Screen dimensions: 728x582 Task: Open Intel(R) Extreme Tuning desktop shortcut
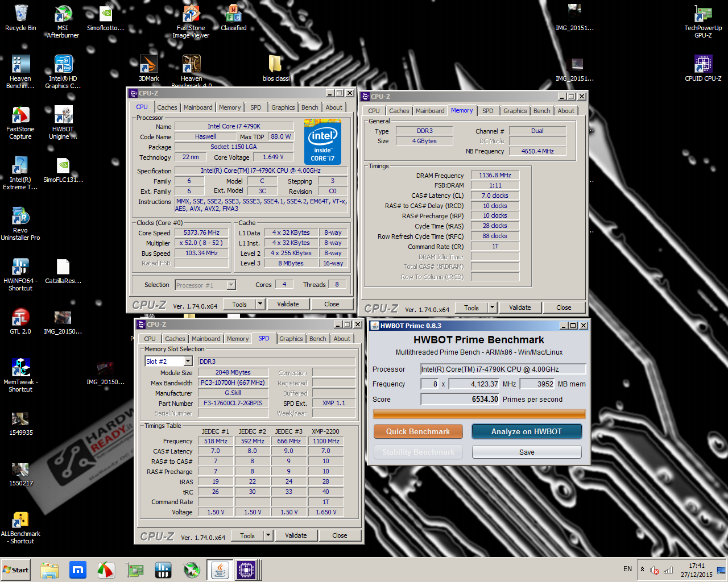click(x=20, y=173)
